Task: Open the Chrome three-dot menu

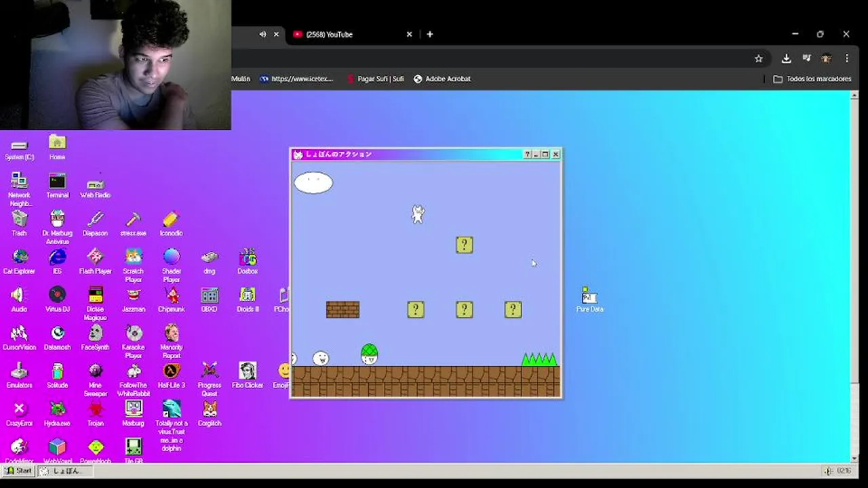Action: click(x=847, y=58)
